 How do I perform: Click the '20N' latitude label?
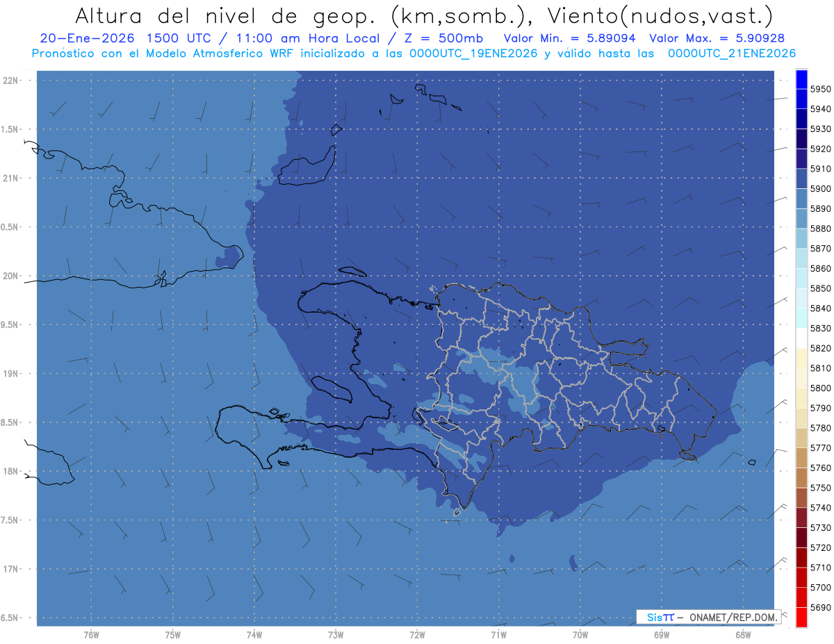click(x=10, y=276)
